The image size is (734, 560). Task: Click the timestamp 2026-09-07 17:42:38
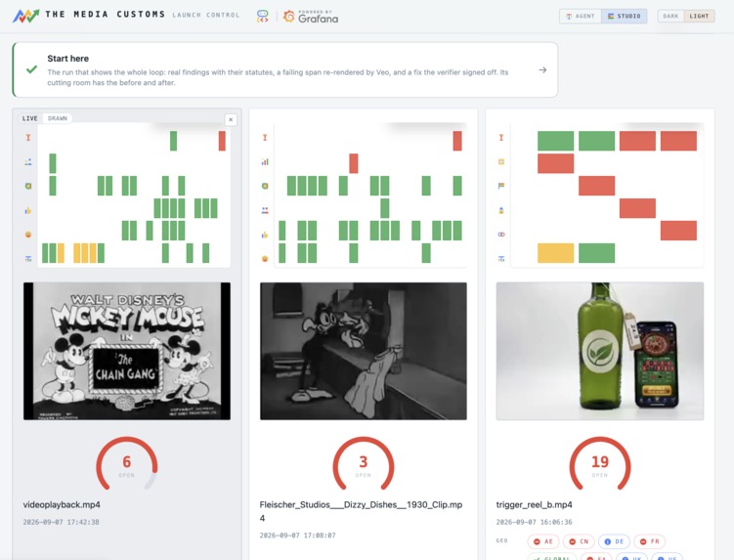[62, 522]
